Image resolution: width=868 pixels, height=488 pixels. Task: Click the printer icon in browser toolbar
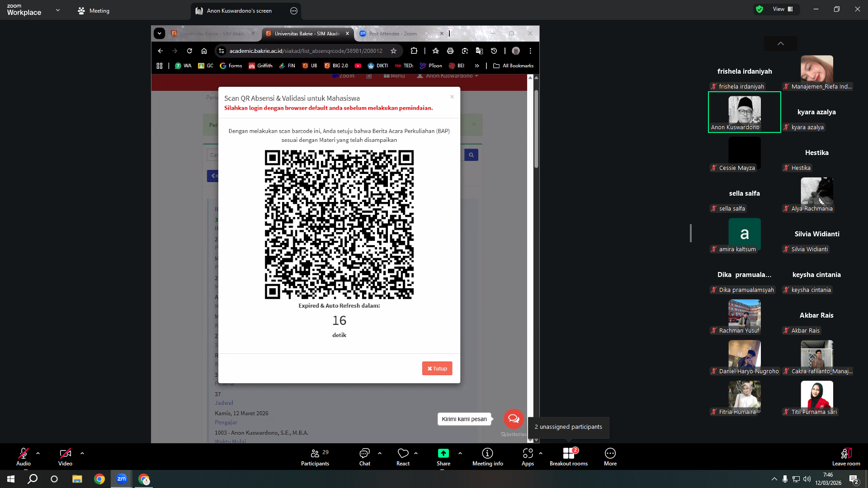(450, 51)
